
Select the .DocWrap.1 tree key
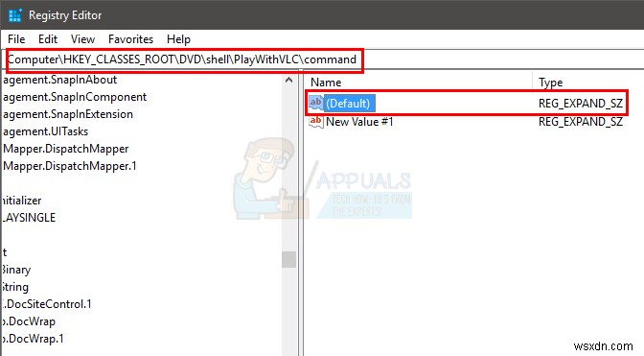[33, 339]
